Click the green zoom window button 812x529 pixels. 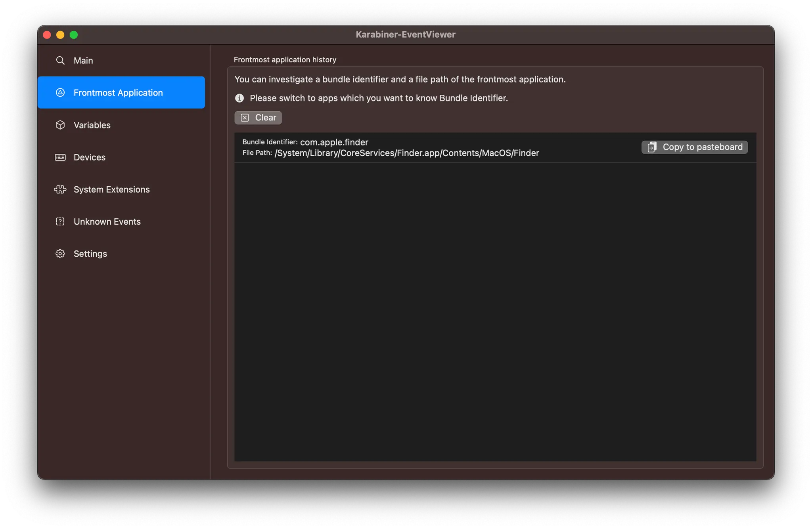(x=74, y=35)
